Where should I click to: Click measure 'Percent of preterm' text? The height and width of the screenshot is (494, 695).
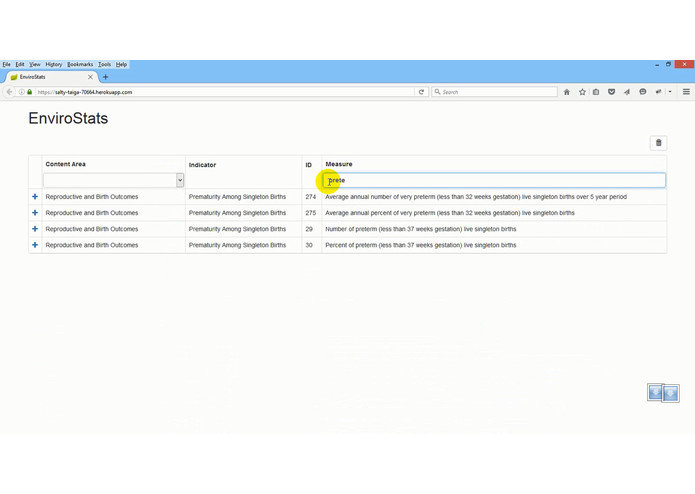coord(421,245)
